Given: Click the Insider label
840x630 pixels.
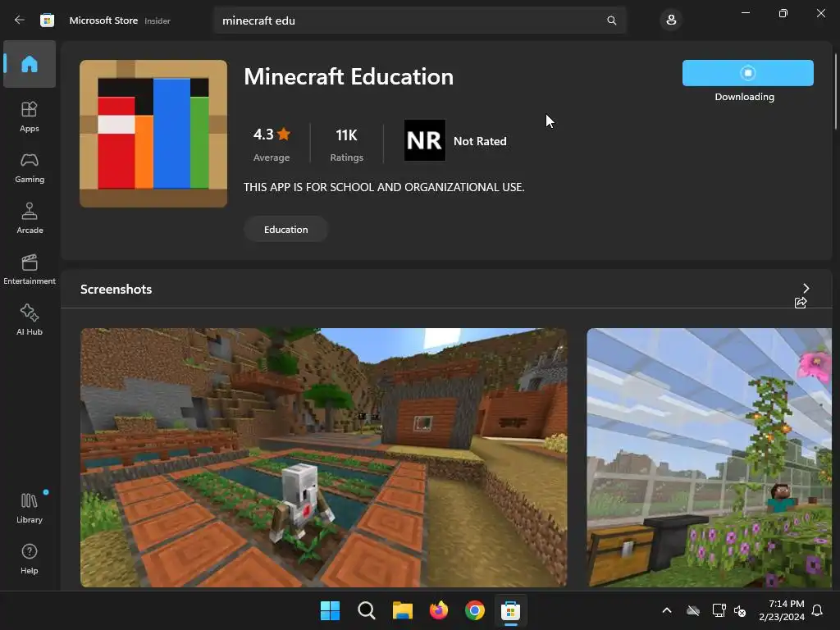Looking at the screenshot, I should pyautogui.click(x=157, y=21).
